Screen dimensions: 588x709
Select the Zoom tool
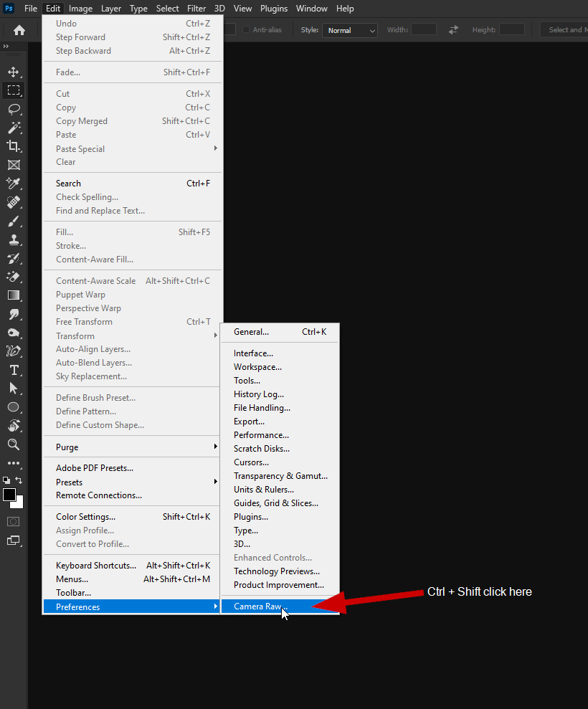point(14,444)
